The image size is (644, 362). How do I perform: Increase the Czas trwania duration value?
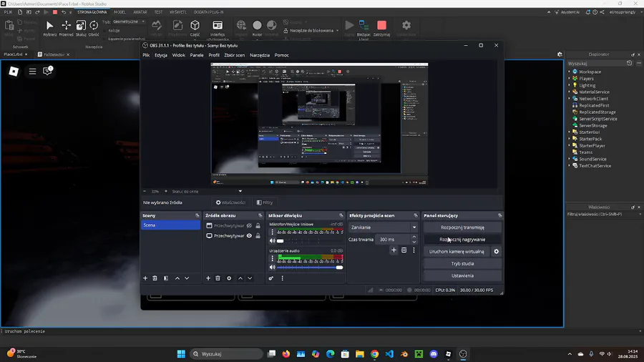[414, 237]
